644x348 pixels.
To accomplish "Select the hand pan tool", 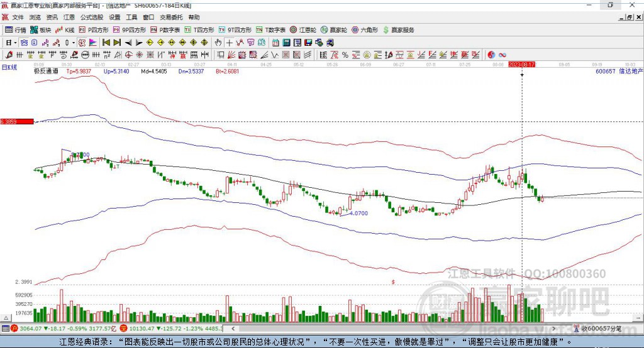I will pos(218,43).
